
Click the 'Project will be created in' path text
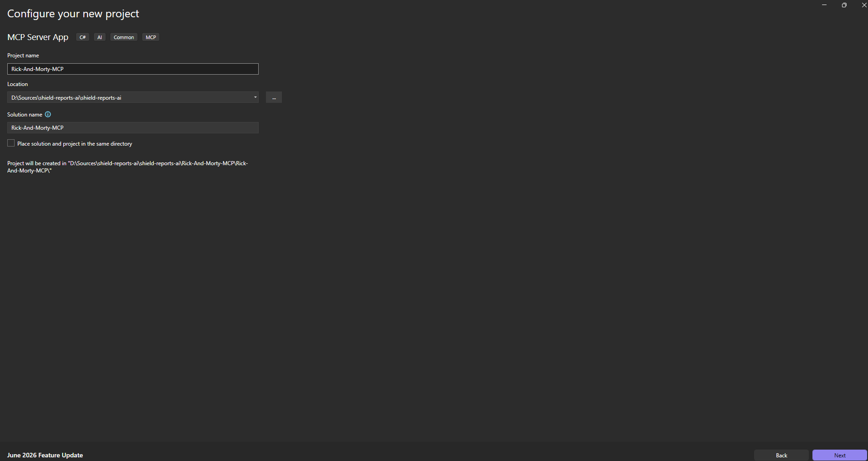128,167
